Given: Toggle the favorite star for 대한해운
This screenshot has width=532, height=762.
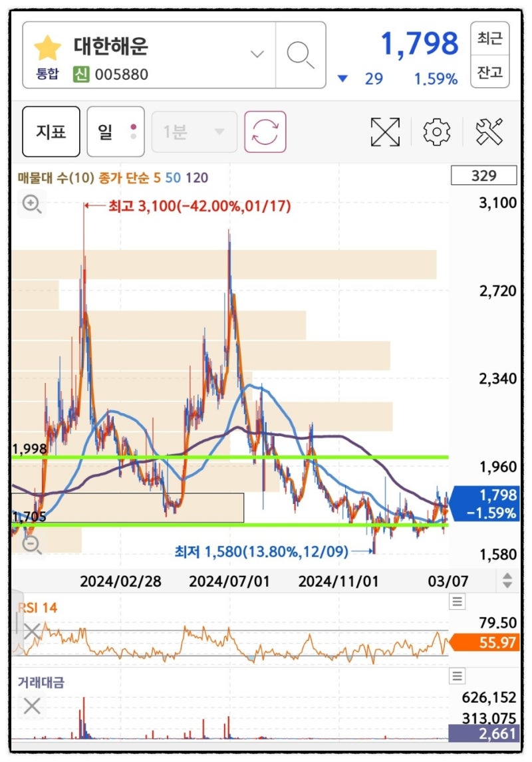Looking at the screenshot, I should tap(48, 48).
